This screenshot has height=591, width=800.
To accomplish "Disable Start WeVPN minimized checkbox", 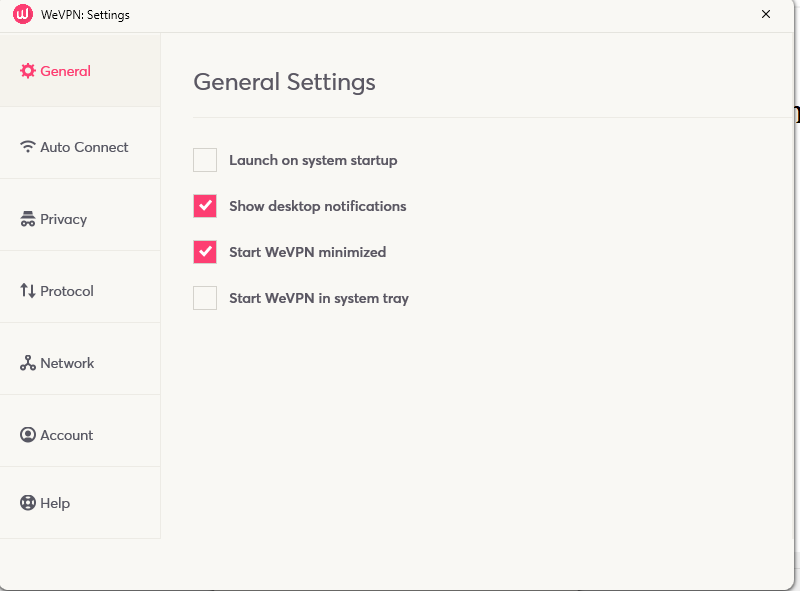I will tap(205, 252).
